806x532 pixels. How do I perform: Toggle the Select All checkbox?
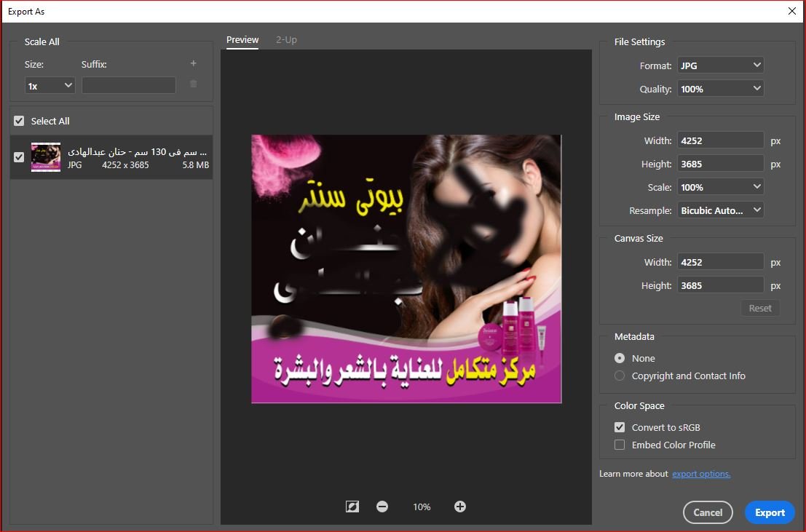coord(19,121)
